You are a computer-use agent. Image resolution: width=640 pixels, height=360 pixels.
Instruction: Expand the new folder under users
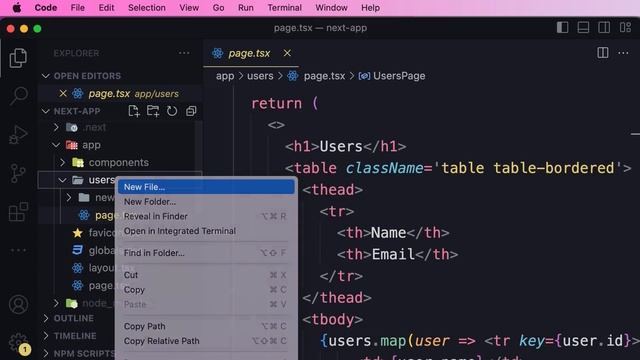click(69, 198)
